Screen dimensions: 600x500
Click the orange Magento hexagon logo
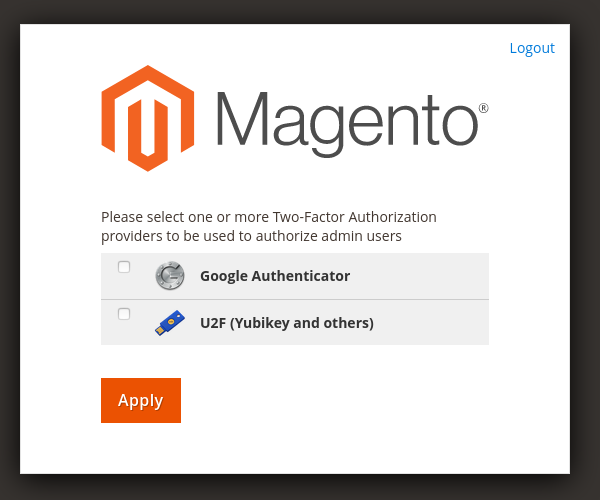[x=147, y=118]
